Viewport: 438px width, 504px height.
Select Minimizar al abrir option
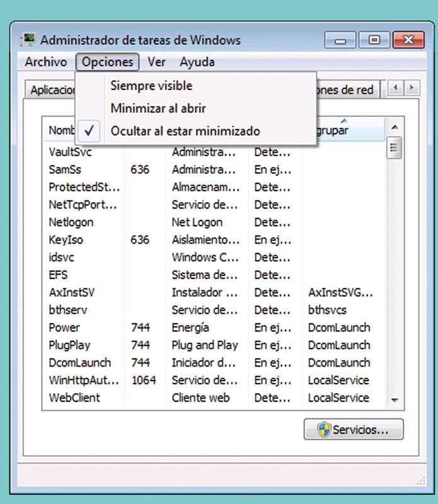point(196,108)
